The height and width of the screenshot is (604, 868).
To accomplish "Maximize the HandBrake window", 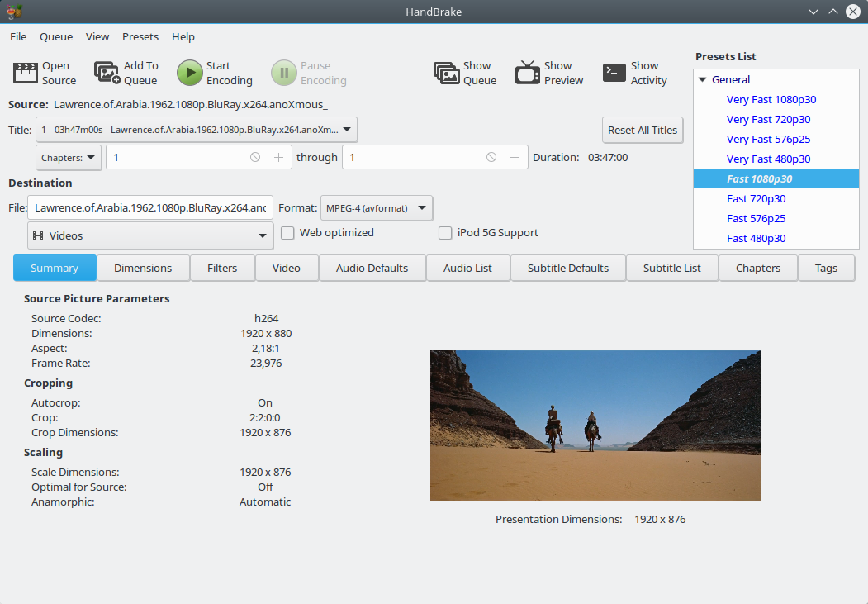I will tap(833, 12).
